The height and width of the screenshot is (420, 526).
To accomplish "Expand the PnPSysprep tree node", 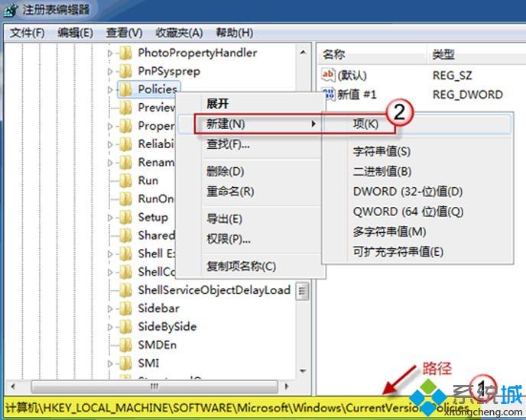I will tap(110, 71).
